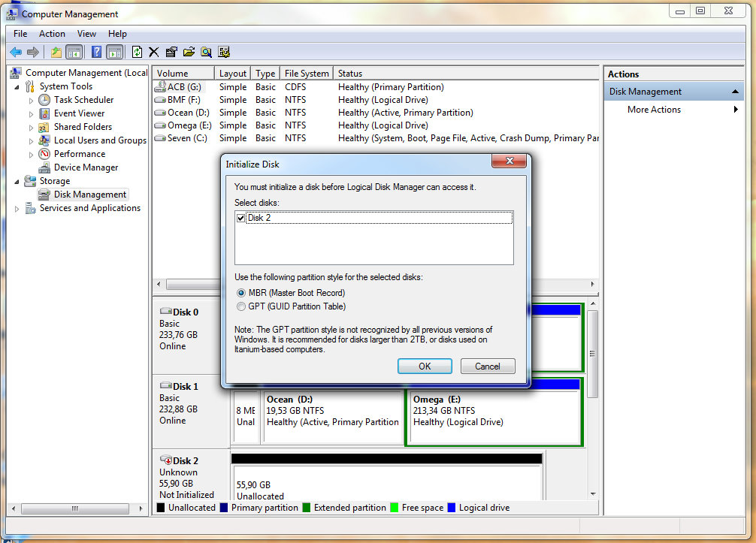
Task: Open Help via the question mark icon
Action: point(96,52)
